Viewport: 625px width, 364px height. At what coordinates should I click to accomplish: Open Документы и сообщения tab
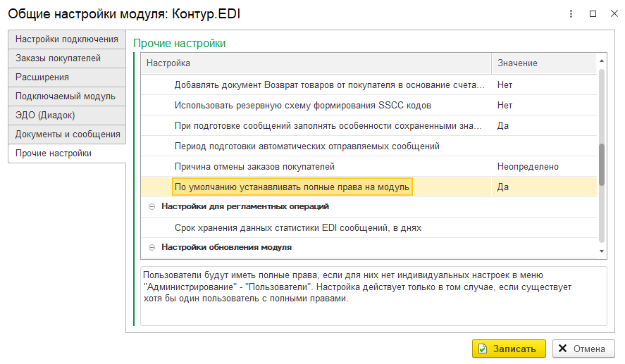67,134
